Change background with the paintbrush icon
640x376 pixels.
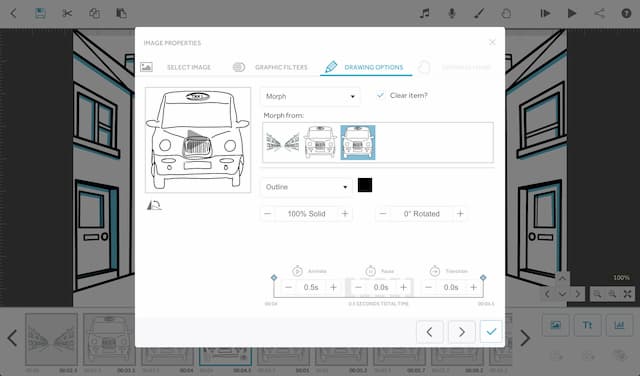pos(479,13)
